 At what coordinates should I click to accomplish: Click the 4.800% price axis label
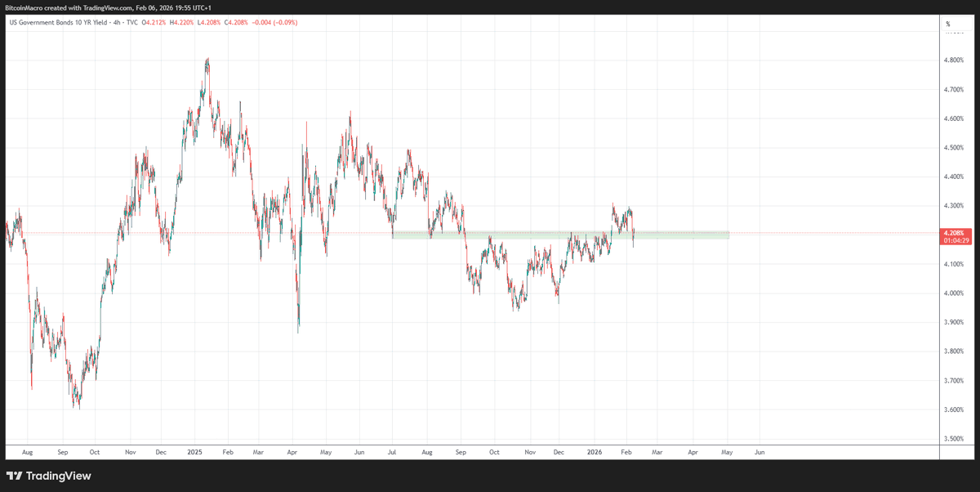(x=955, y=60)
